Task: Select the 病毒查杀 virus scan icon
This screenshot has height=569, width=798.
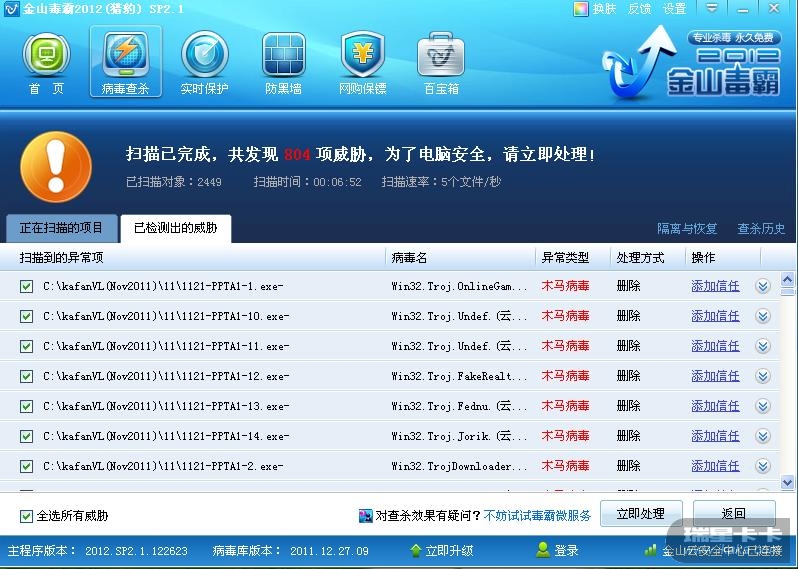Action: [125, 55]
